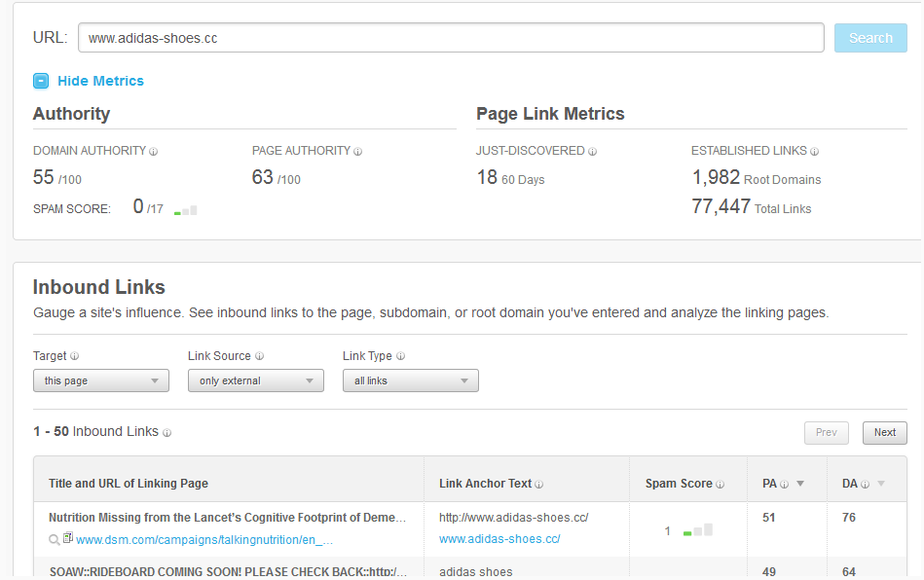This screenshot has width=924, height=580.
Task: Click the Hide Metrics link
Action: (x=100, y=81)
